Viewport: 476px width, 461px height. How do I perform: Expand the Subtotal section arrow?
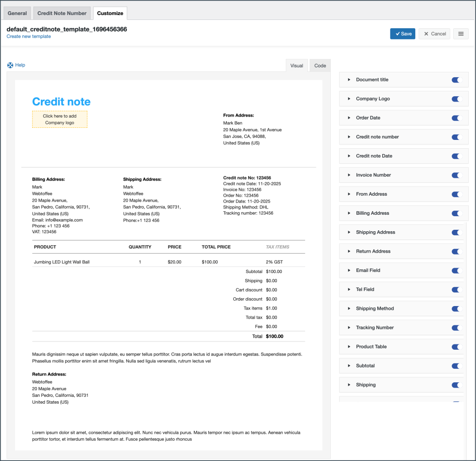tap(349, 366)
